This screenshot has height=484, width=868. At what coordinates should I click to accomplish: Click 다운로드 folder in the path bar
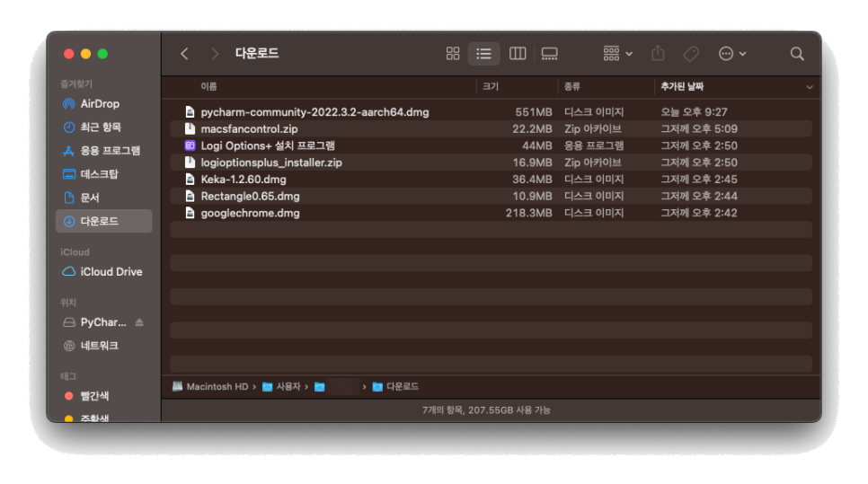pos(395,387)
